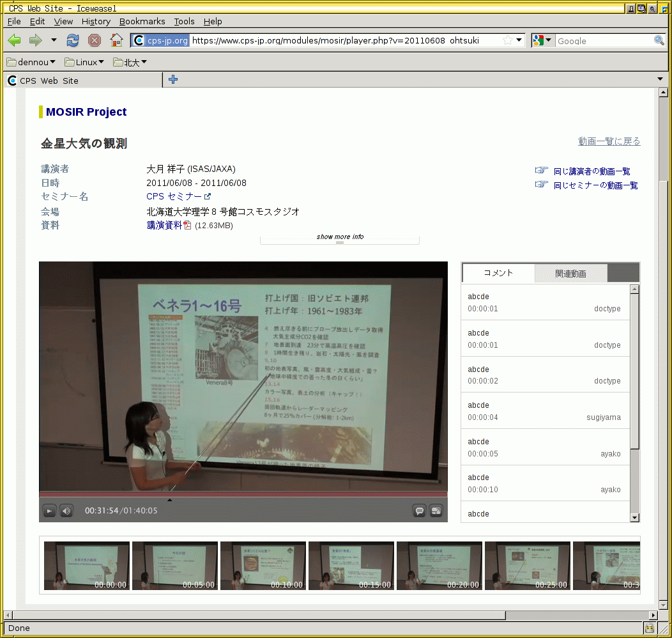Focus the Google search field
Viewport: 672px width, 638px height.
(604, 41)
